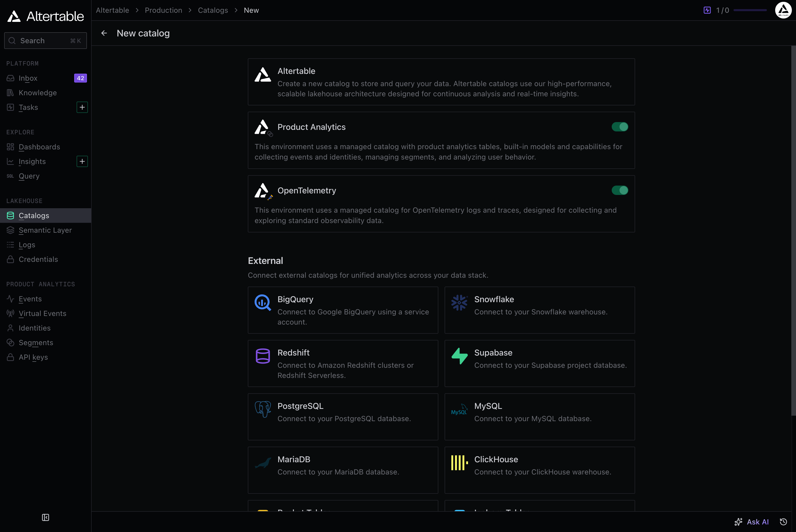
Task: Create a new insight with the plus button
Action: point(82,161)
